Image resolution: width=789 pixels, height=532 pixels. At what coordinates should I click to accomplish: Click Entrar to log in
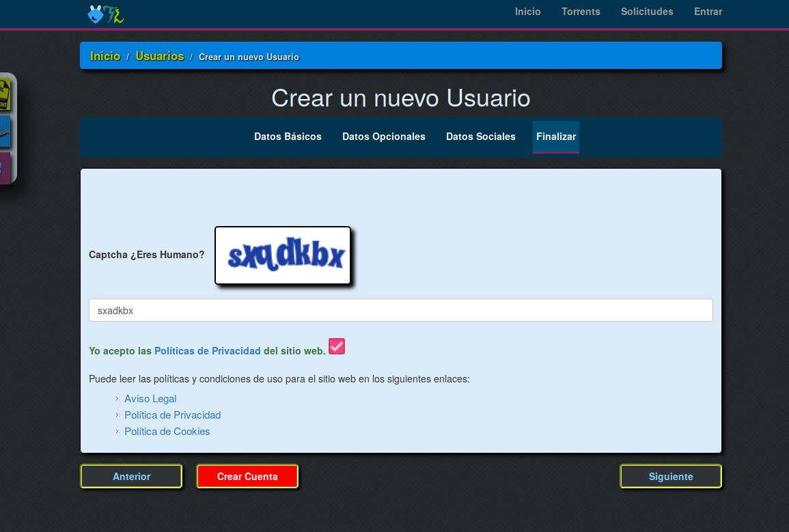[x=708, y=12]
